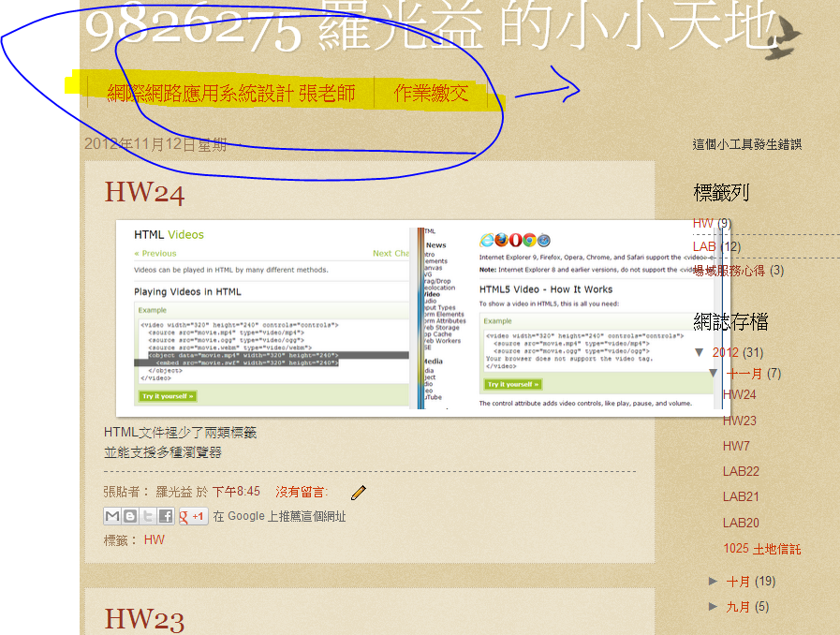Open the 十一月 archive link
The width and height of the screenshot is (840, 635).
744,374
